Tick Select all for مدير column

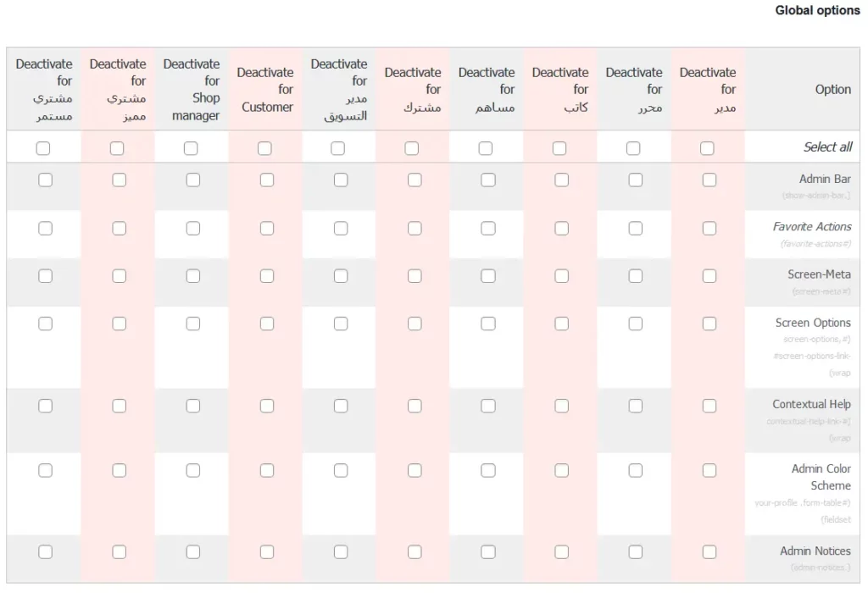click(707, 148)
